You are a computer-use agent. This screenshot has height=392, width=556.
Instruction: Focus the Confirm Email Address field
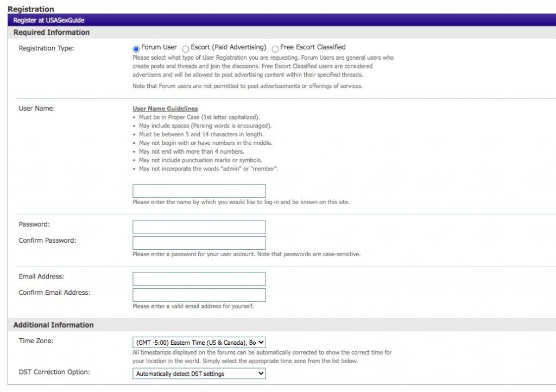[x=199, y=295]
